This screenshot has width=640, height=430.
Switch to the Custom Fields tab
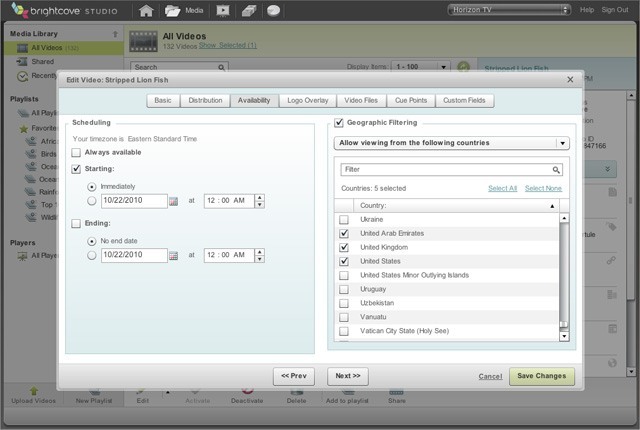(464, 100)
